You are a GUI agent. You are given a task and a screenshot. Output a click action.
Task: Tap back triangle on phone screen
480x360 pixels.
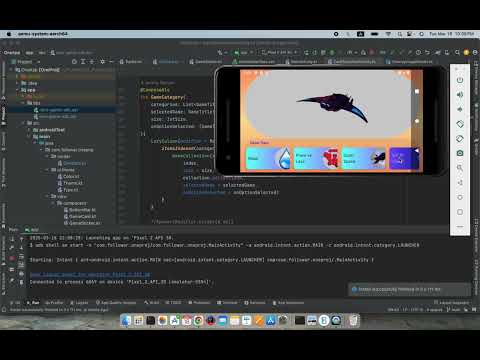(x=417, y=151)
